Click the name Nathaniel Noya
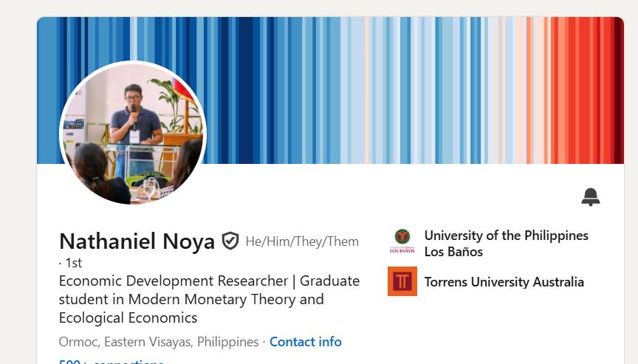 click(137, 241)
